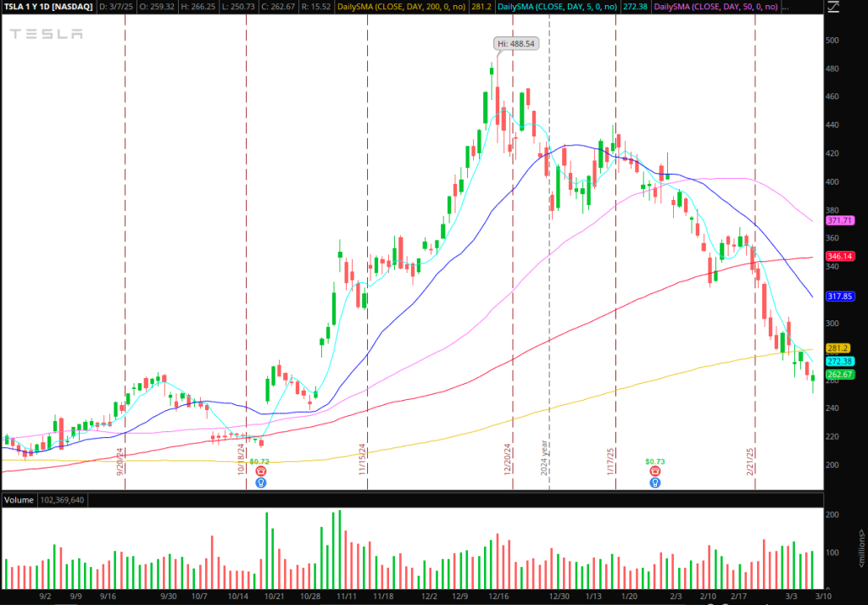Click the $0.73 earnings value
This screenshot has height=605, width=868.
tap(655, 461)
